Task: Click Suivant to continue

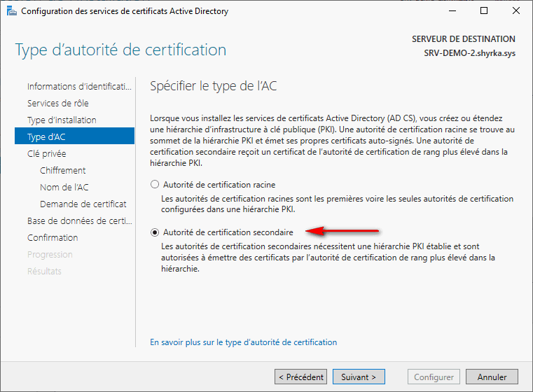Action: (x=359, y=377)
